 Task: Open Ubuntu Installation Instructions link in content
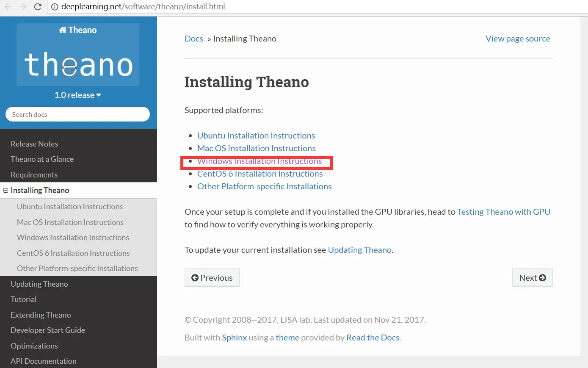pos(256,136)
